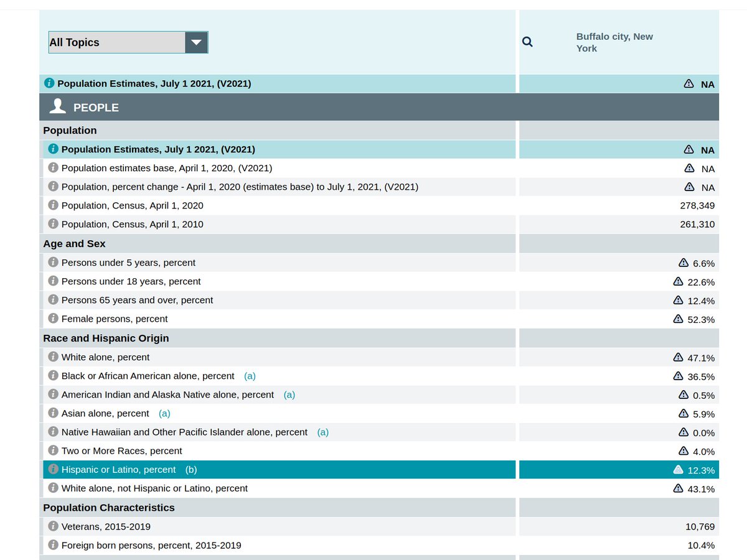Open the All Topics dropdown
This screenshot has width=747, height=560.
[x=128, y=42]
